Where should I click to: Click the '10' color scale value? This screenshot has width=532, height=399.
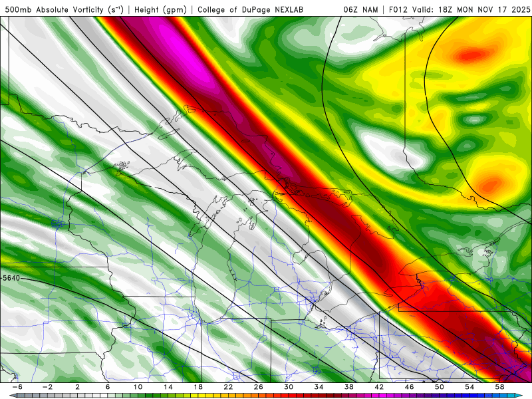(x=138, y=387)
